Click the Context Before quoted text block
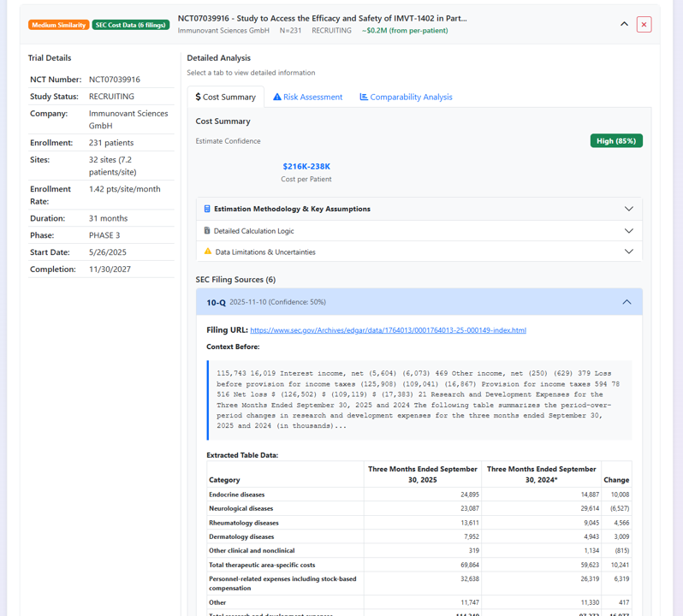 419,400
